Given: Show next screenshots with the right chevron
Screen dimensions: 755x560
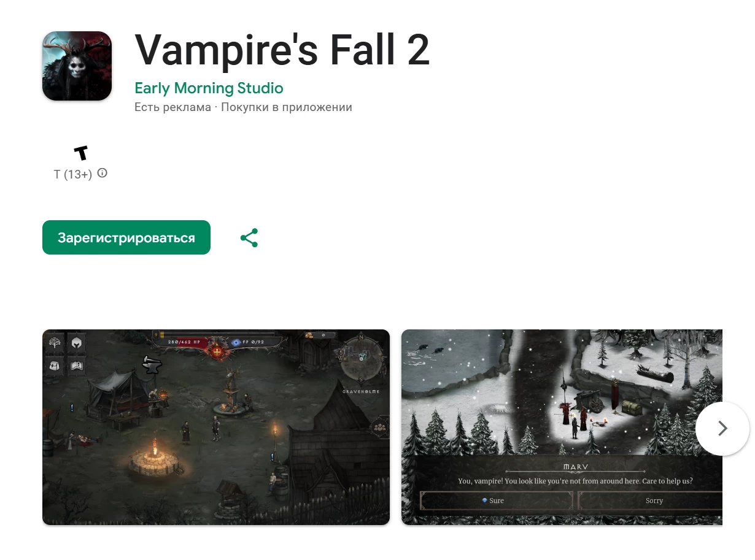Looking at the screenshot, I should click(722, 428).
